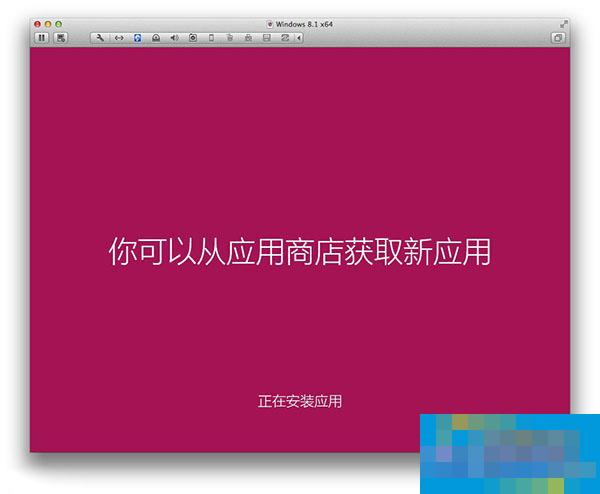The width and height of the screenshot is (600, 494).
Task: Click the Windows 8.1 x64 title icon
Action: click(269, 24)
